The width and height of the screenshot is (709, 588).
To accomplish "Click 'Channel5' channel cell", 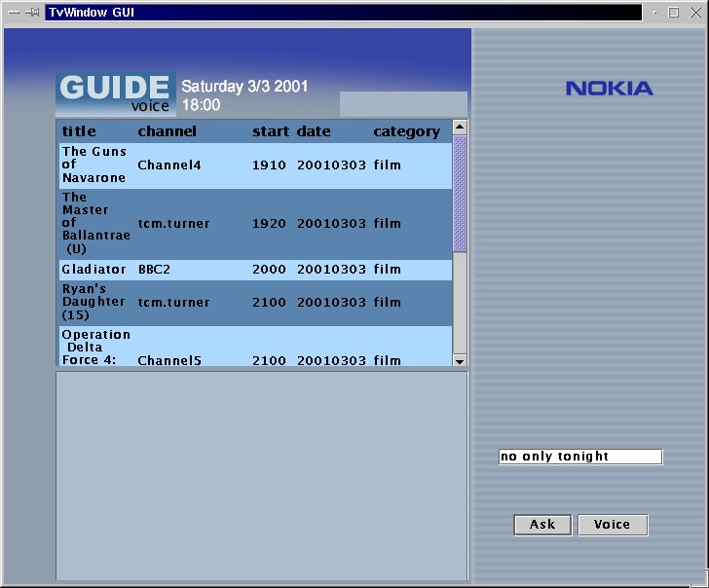I will [169, 360].
